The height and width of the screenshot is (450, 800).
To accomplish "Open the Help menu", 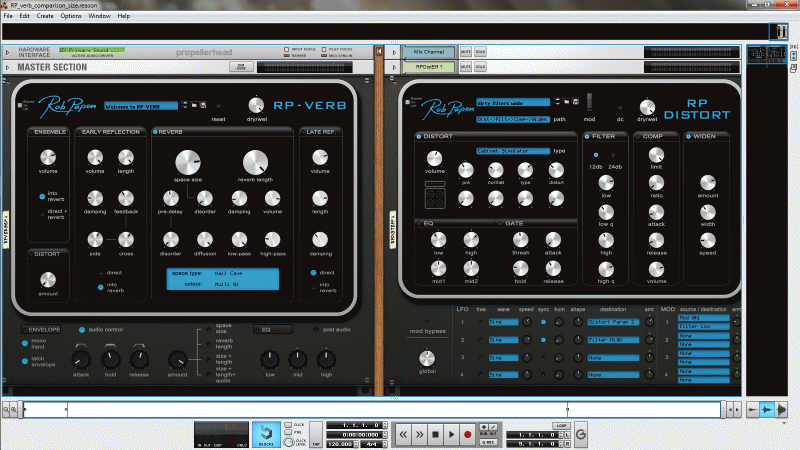I will click(x=123, y=16).
